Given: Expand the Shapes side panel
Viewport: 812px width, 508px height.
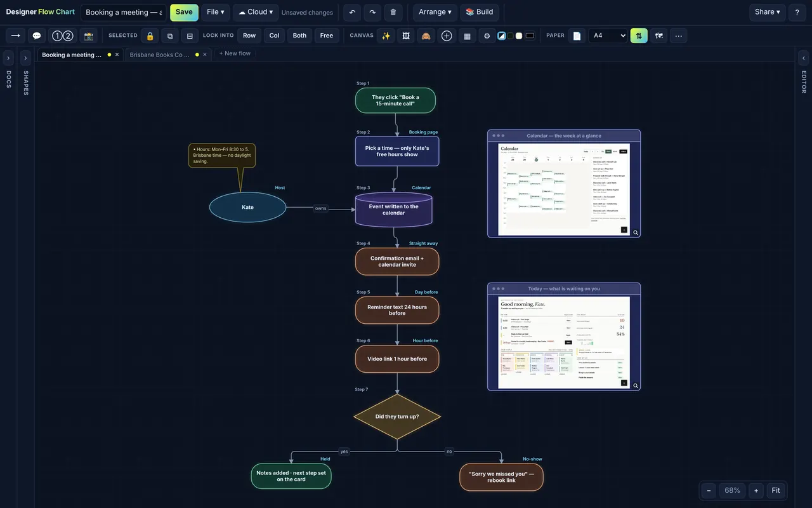Looking at the screenshot, I should click(25, 58).
